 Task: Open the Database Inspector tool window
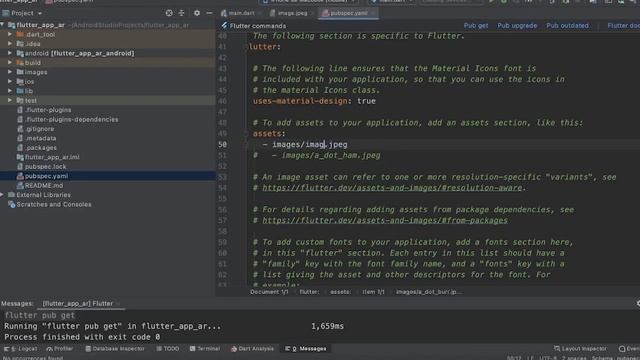click(115, 349)
